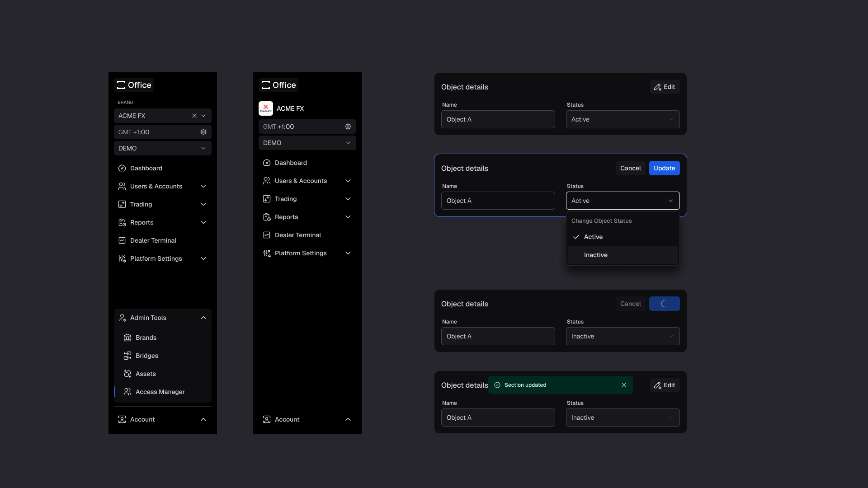Open Brands bank icon item
Viewport: 868px width, 488px height.
[x=127, y=338]
